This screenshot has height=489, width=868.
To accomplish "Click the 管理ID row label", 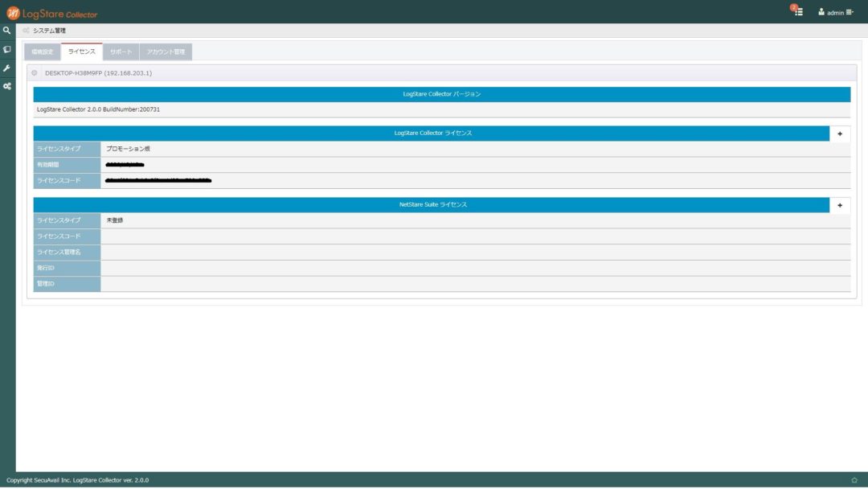I will point(67,284).
